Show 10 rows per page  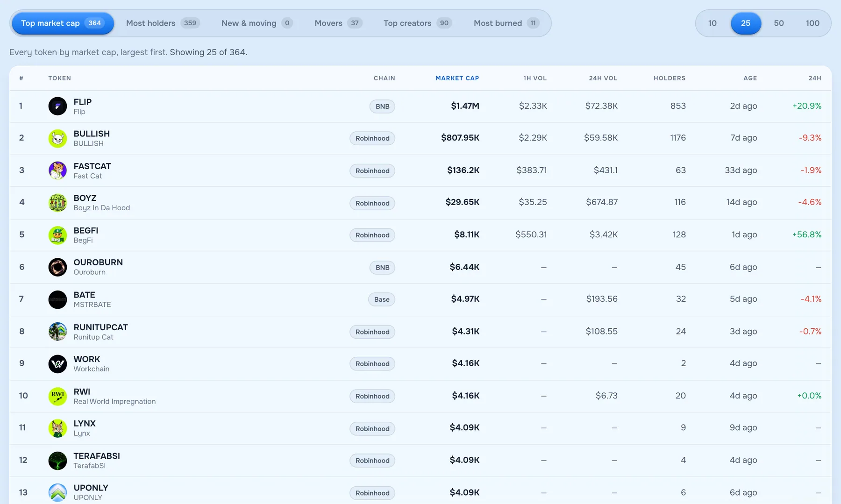click(x=712, y=23)
